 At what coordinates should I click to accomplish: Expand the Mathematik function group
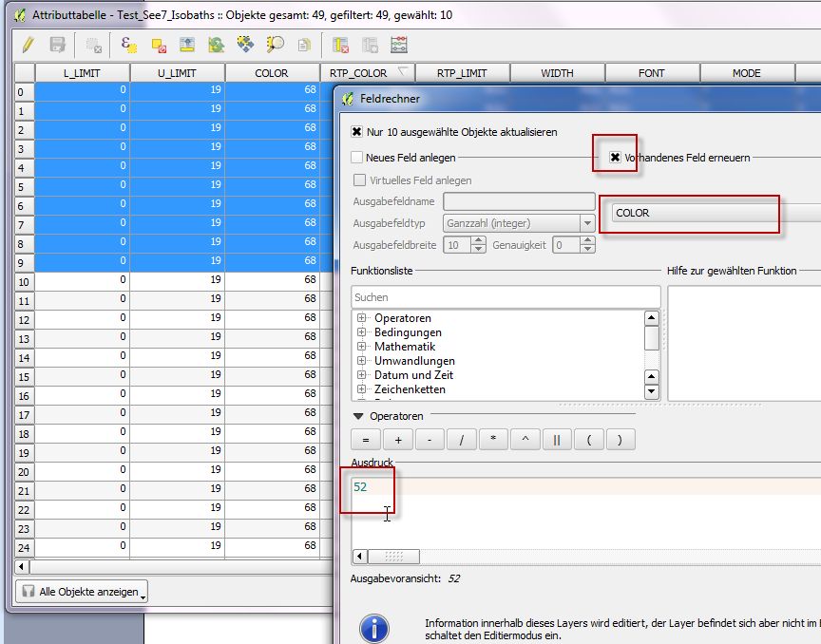click(x=362, y=347)
